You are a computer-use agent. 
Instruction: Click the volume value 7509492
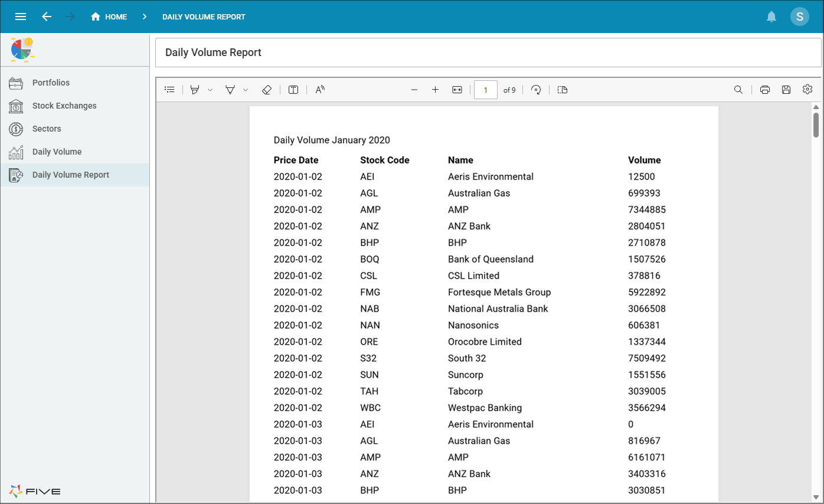coord(647,358)
